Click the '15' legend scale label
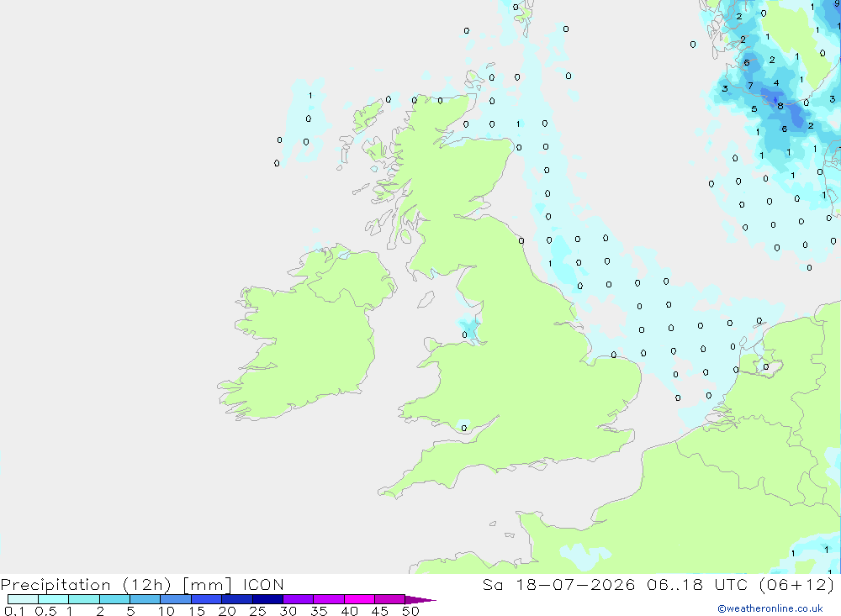Viewport: 841px width, 616px height. (x=197, y=611)
